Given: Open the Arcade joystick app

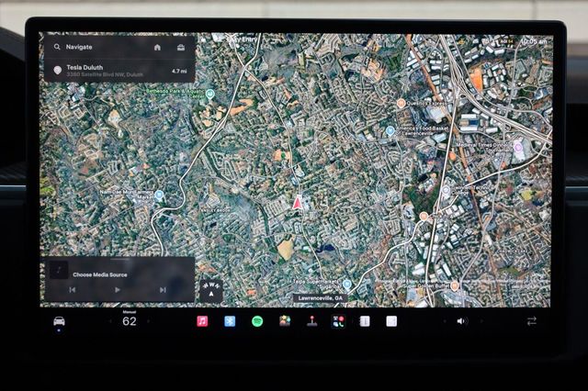Looking at the screenshot, I should pos(311,321).
